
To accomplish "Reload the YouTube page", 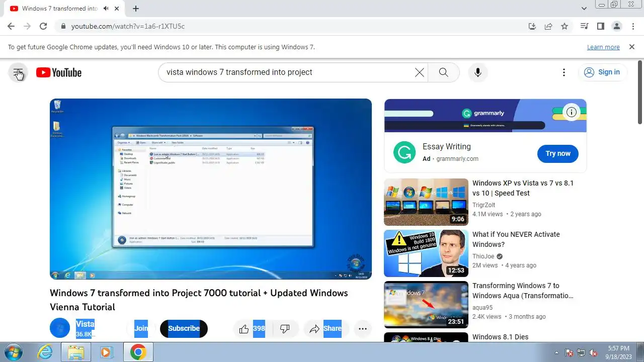I will coord(43,26).
